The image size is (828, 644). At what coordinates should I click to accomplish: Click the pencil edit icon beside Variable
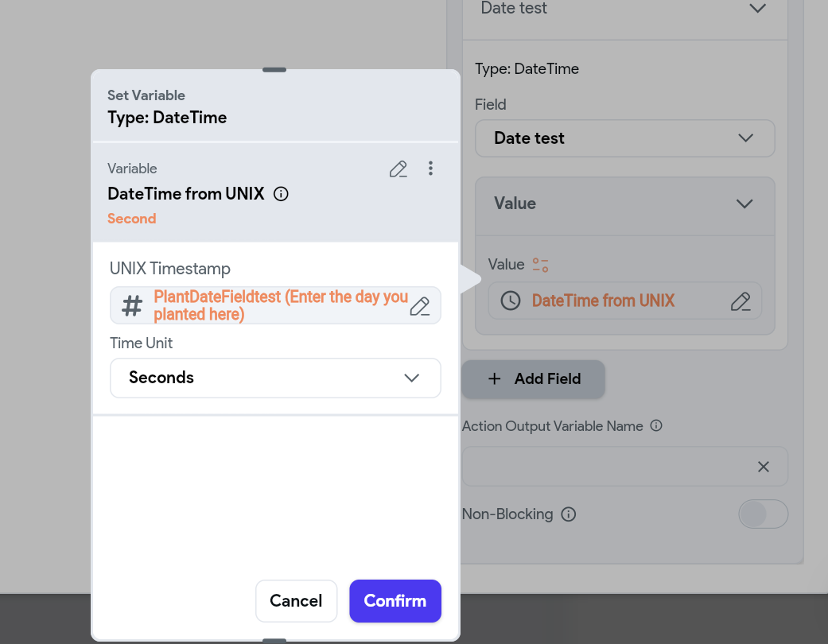[x=398, y=169]
